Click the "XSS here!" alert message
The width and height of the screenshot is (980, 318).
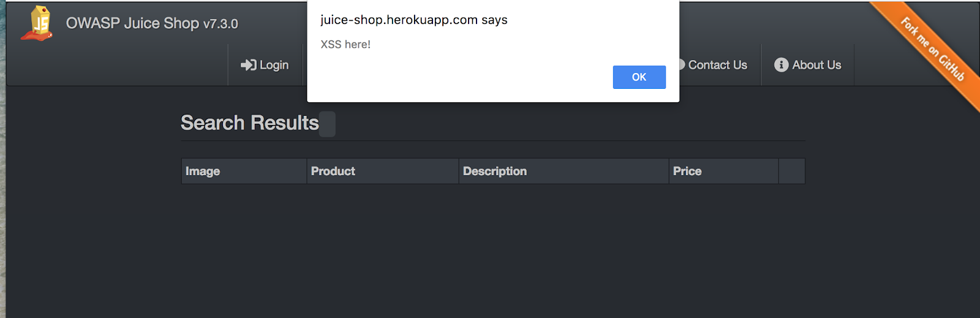tap(345, 44)
